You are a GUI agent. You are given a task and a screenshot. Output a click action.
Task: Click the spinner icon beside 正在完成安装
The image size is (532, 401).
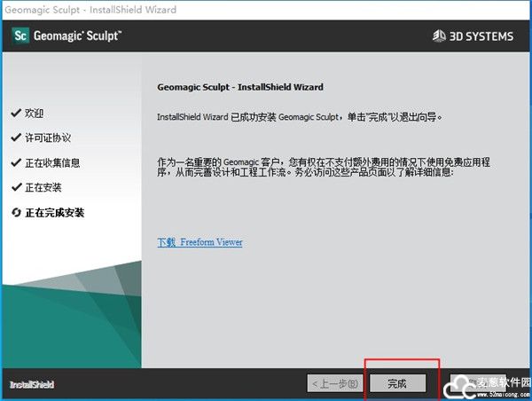click(16, 213)
